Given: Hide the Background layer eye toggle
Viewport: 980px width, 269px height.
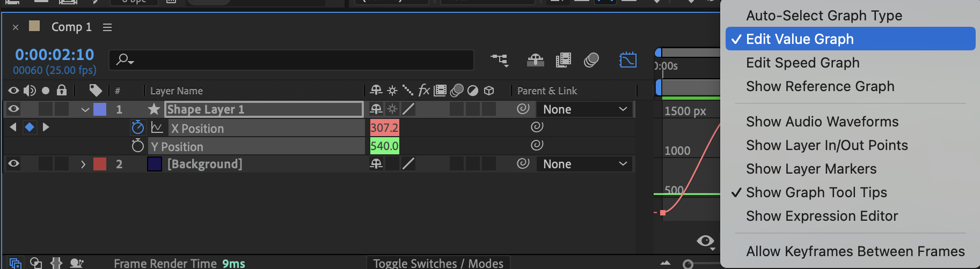Looking at the screenshot, I should (13, 164).
